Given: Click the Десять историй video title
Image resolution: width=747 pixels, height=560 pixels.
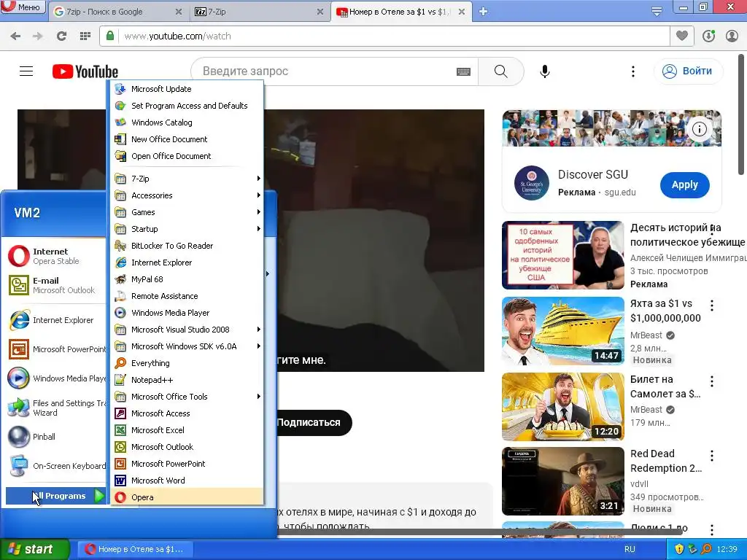Looking at the screenshot, I should pos(687,235).
